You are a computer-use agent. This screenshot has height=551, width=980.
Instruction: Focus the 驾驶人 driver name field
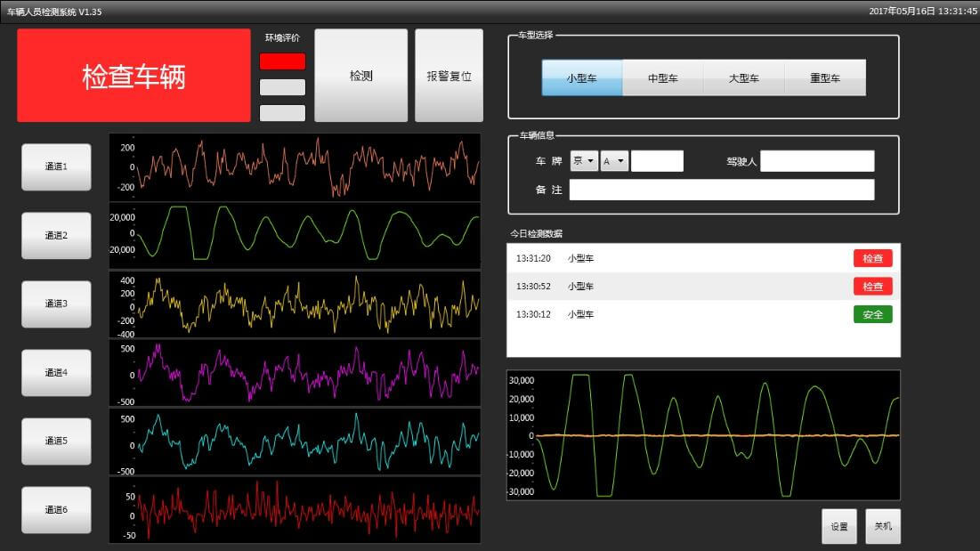[817, 161]
